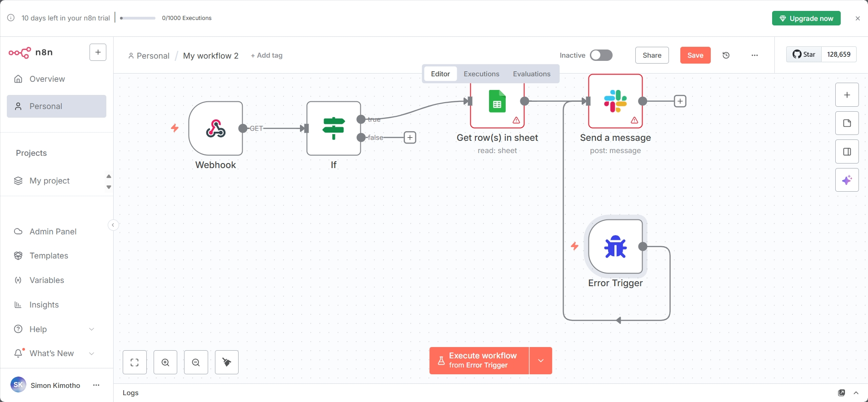This screenshot has width=868, height=402.
Task: Switch to the Editor tab
Action: 440,74
